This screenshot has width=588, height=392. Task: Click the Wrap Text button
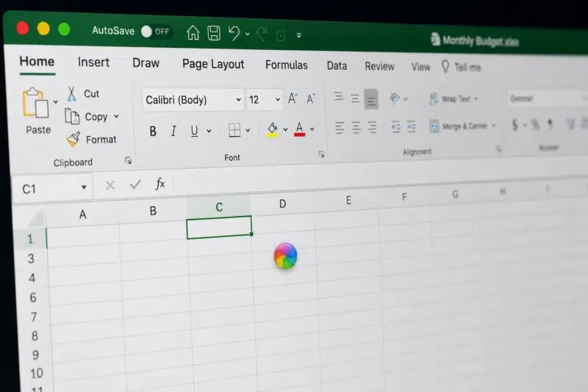(x=453, y=99)
